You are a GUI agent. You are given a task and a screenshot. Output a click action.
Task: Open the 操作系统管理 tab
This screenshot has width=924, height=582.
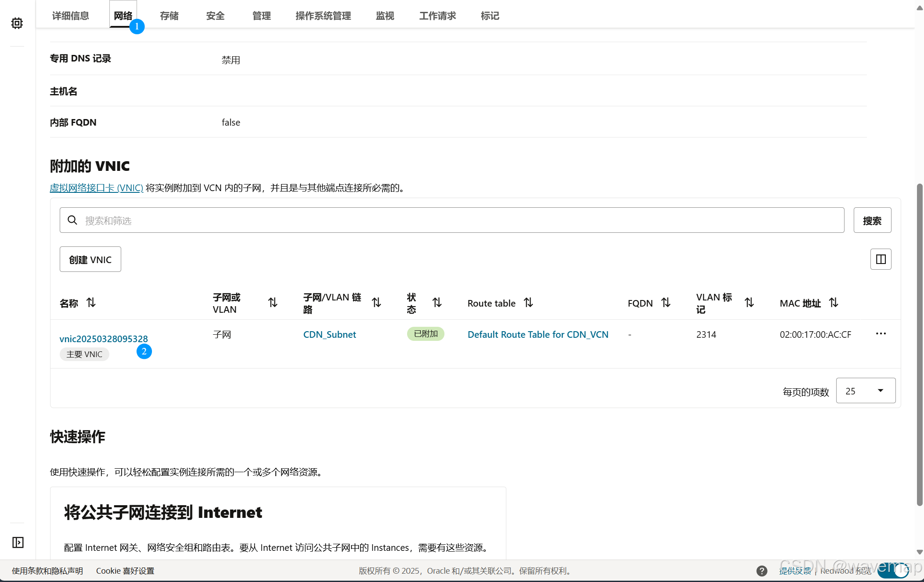tap(323, 16)
